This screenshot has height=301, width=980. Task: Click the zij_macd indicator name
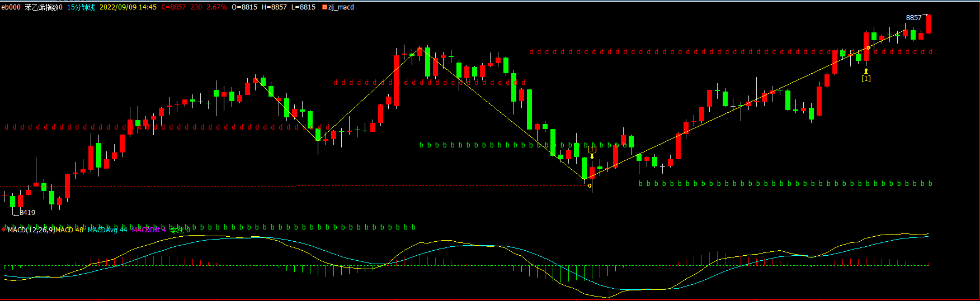(x=341, y=7)
